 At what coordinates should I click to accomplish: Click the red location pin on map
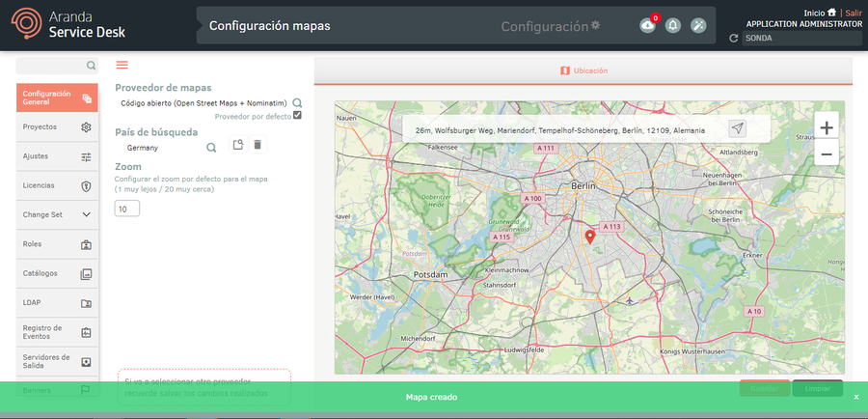point(590,237)
